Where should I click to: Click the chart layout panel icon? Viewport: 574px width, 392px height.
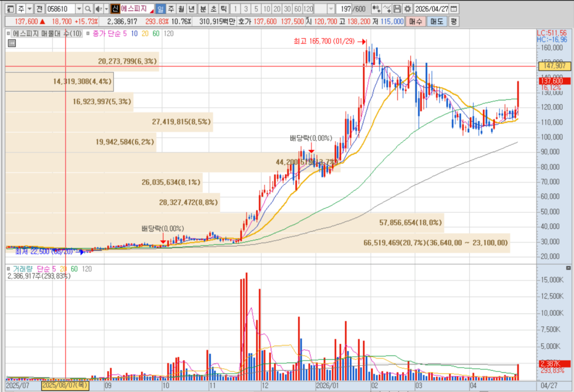click(x=10, y=9)
